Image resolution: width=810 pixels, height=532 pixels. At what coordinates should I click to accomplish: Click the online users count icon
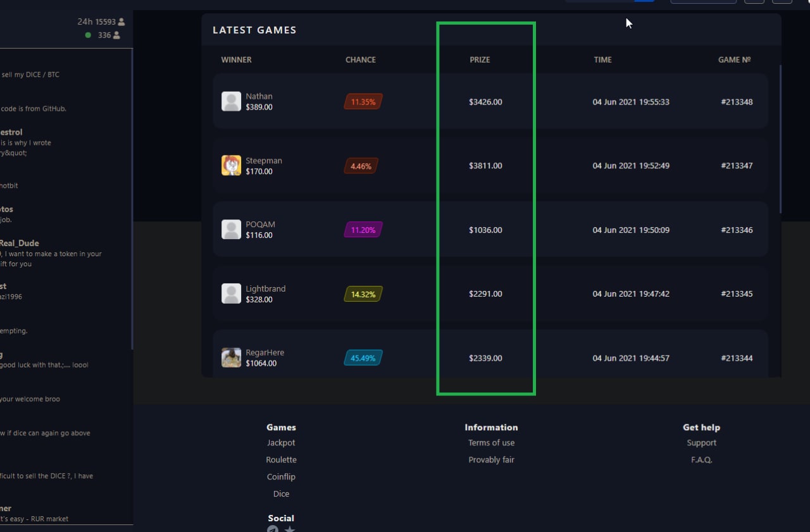point(116,35)
